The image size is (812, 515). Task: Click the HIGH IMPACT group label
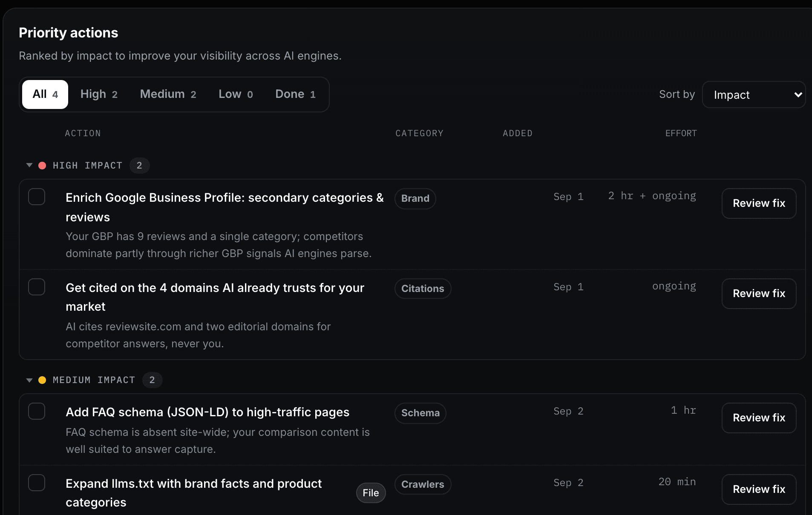point(87,166)
